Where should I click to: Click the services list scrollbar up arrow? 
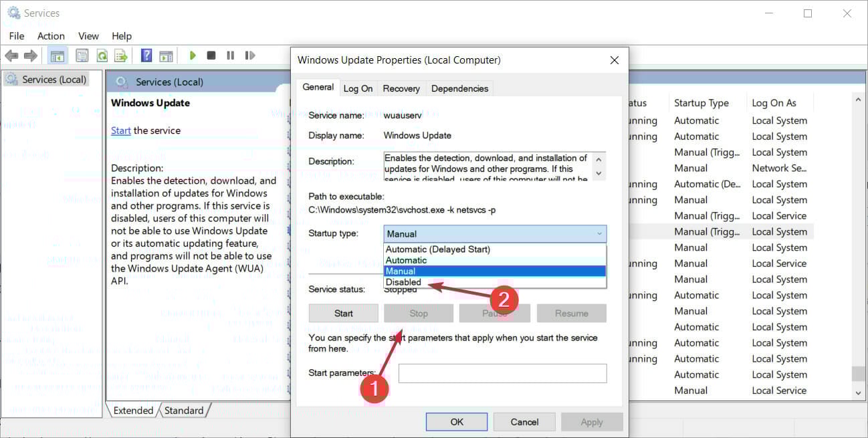point(858,100)
